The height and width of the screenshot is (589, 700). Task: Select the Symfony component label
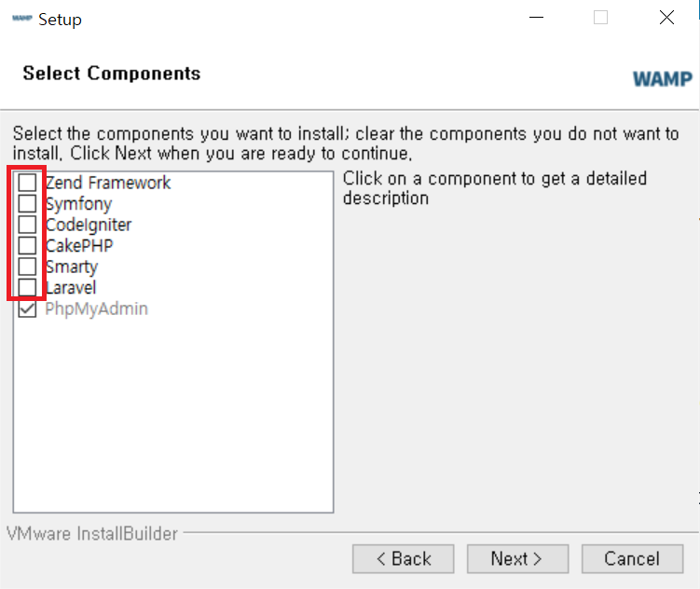tap(78, 204)
